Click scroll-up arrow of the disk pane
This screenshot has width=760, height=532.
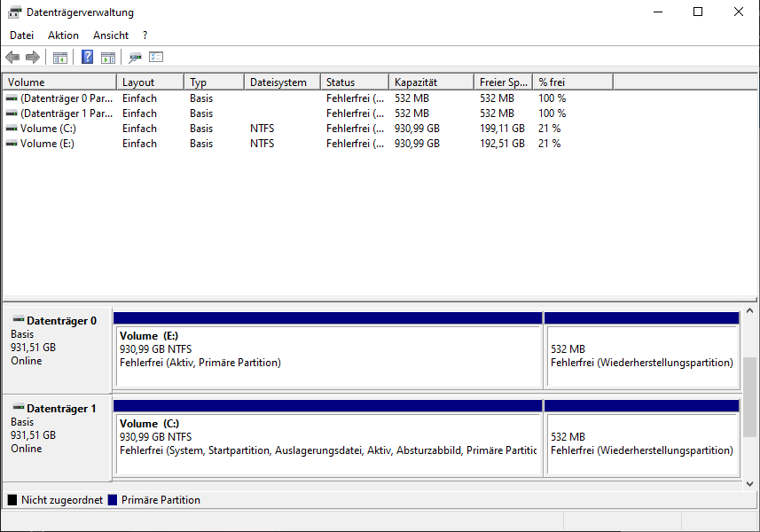(x=750, y=310)
